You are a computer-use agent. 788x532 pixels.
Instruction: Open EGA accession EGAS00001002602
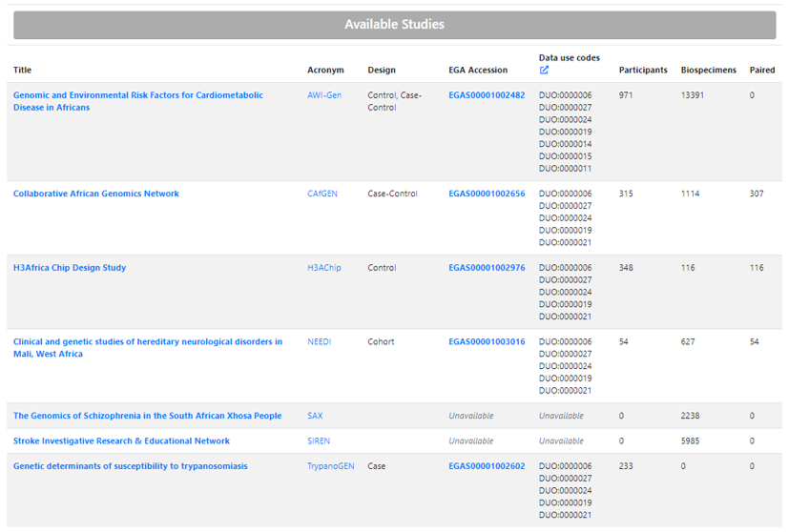click(487, 465)
